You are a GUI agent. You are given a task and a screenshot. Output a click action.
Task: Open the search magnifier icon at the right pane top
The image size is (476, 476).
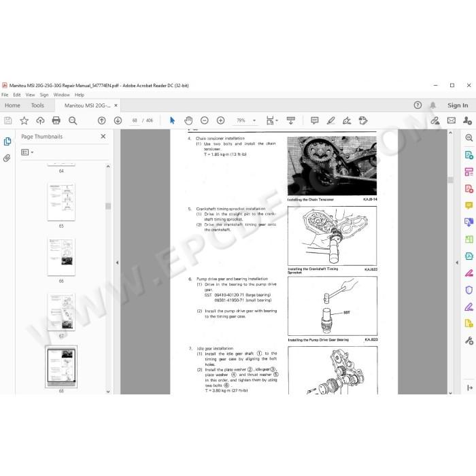(x=469, y=138)
